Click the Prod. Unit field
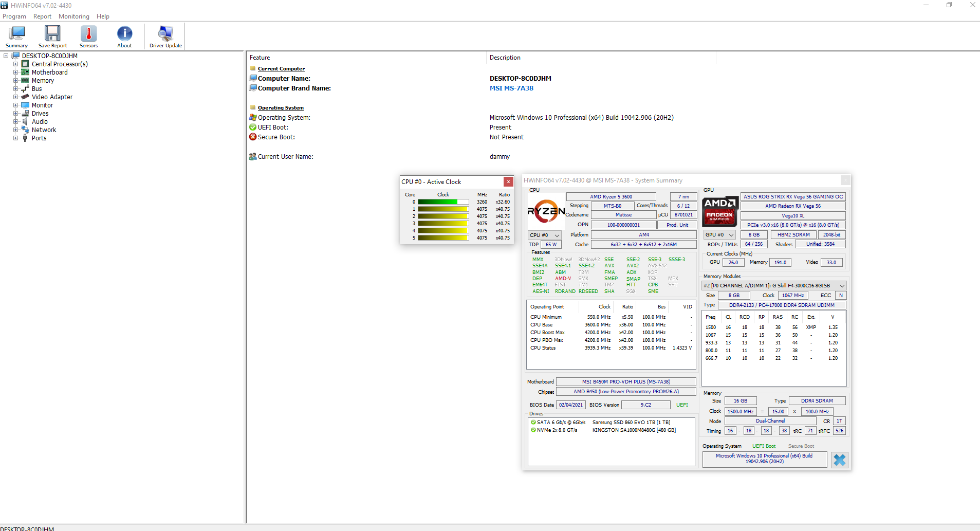The height and width of the screenshot is (531, 980). 677,225
